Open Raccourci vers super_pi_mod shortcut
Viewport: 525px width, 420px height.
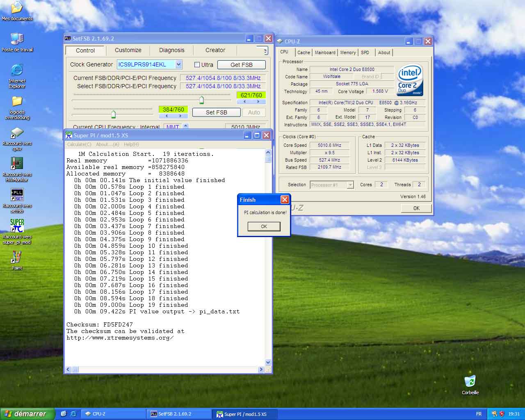[17, 232]
